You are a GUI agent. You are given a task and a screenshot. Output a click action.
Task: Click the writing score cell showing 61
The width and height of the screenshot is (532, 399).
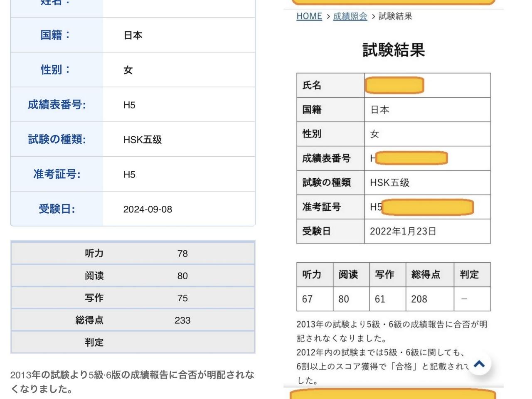(380, 299)
